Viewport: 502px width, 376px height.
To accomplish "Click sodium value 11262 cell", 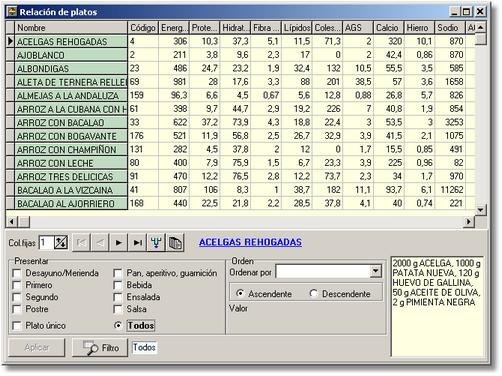I will coord(450,190).
